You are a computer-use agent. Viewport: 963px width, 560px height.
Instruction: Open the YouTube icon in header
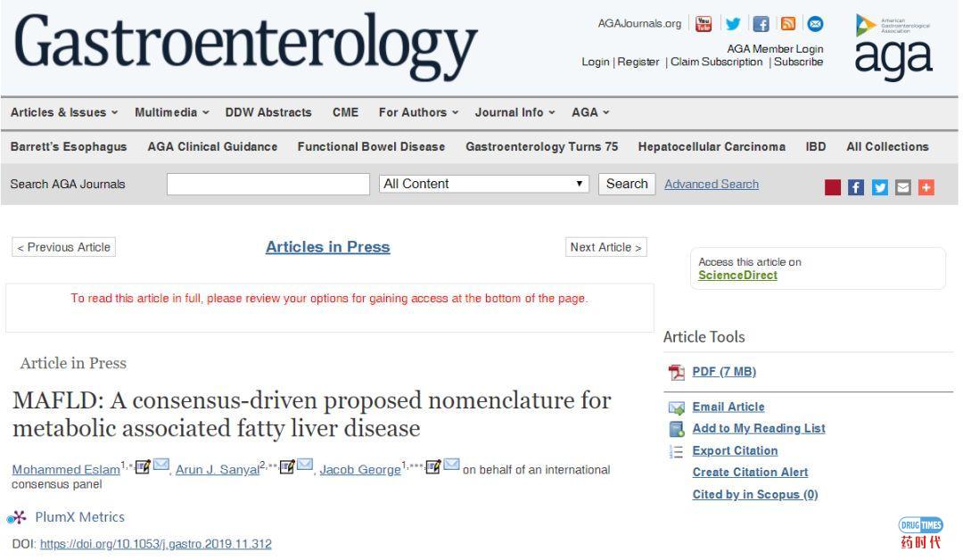point(704,24)
